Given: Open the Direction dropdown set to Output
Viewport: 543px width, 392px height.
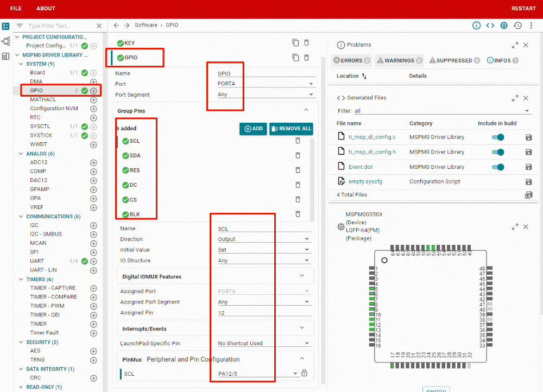Looking at the screenshot, I should [264, 239].
